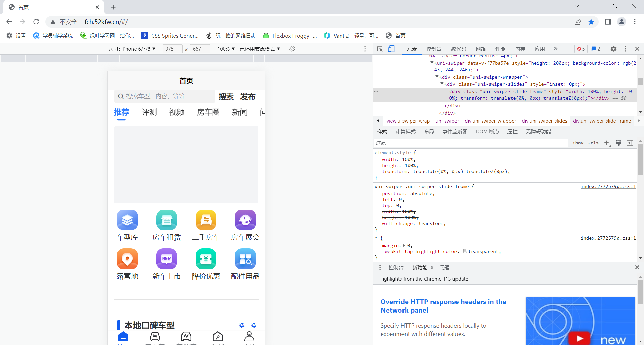Click the search field for 搜索车型

pos(165,96)
